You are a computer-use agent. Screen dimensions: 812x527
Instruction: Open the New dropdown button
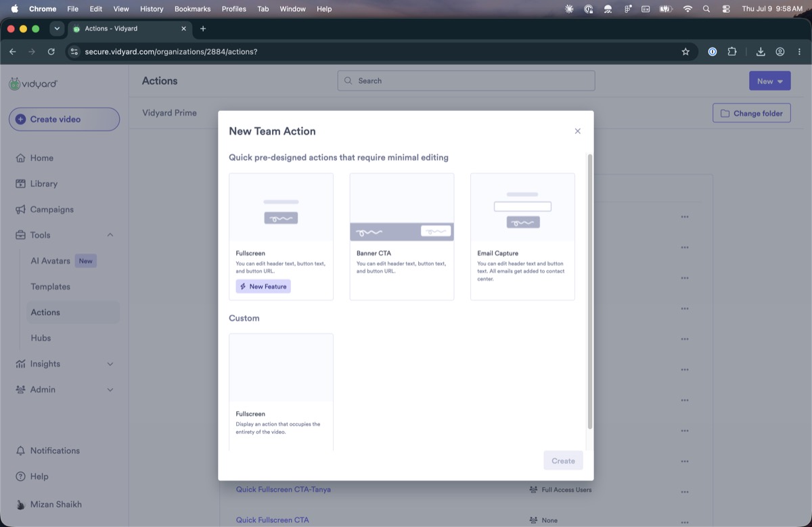770,81
